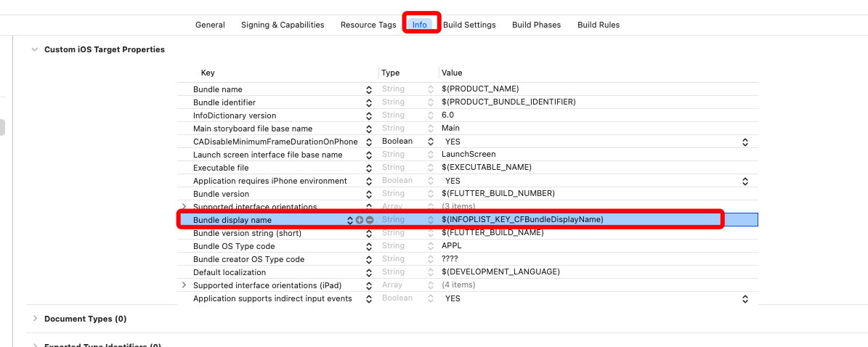The image size is (868, 347).
Task: Open the Signing & Capabilities tab
Action: 283,25
